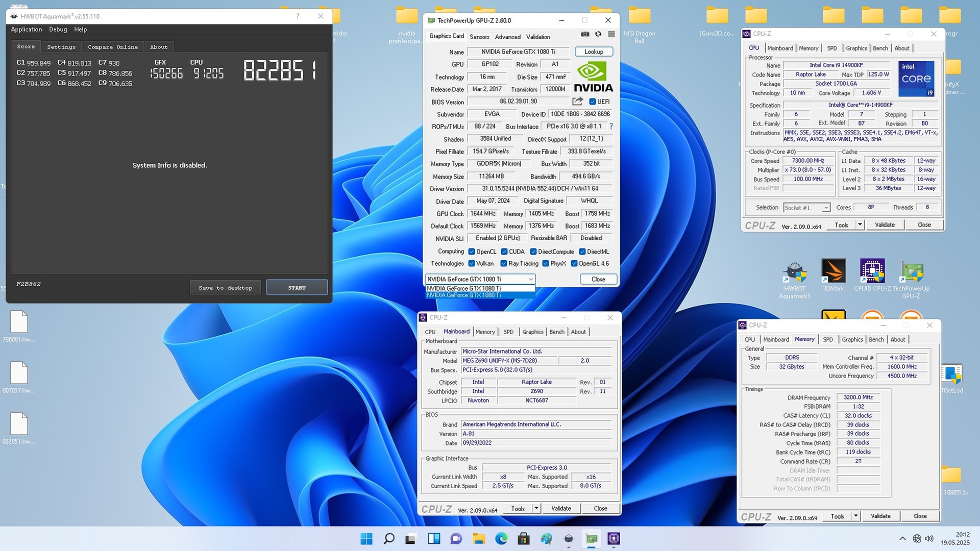980x551 pixels.
Task: Open CPUID CPU-Z desktop shortcut
Action: click(872, 275)
